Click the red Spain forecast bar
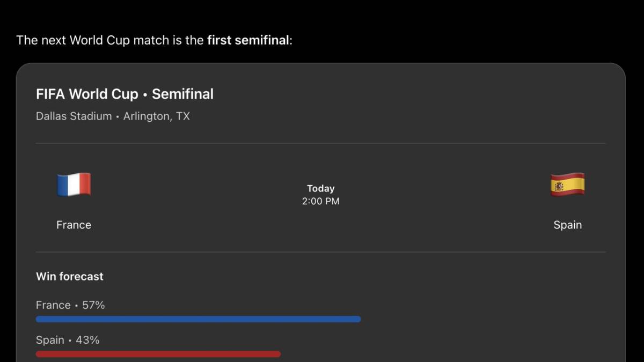 pos(158,354)
